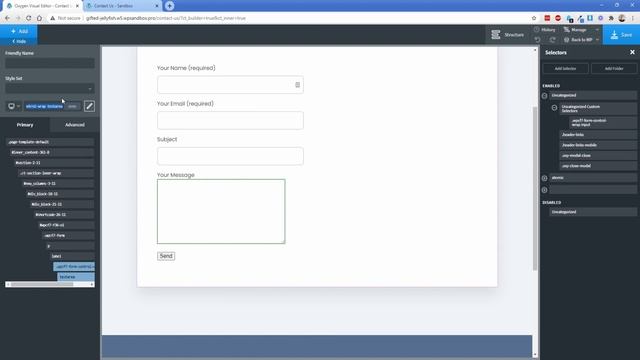Select the .wpcf7-form-control-wrap input selector
This screenshot has width=640, height=360.
click(x=603, y=122)
